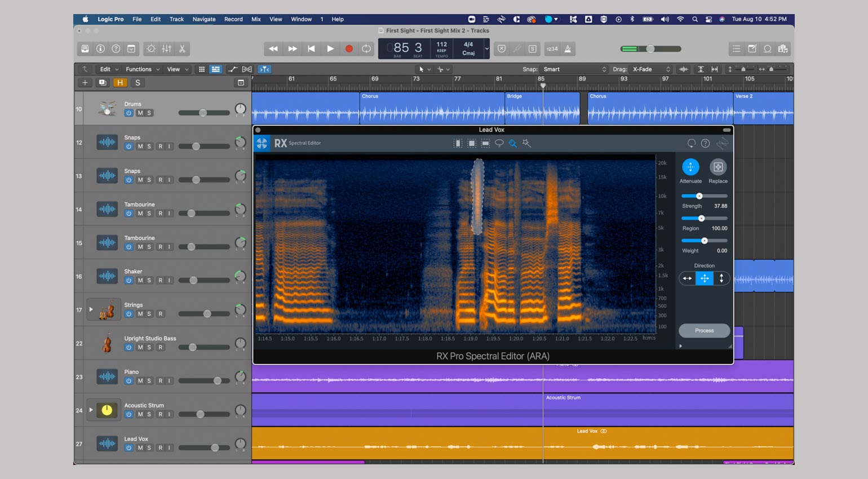Image resolution: width=868 pixels, height=479 pixels.
Task: Select RX lasso selection tool
Action: point(499,143)
